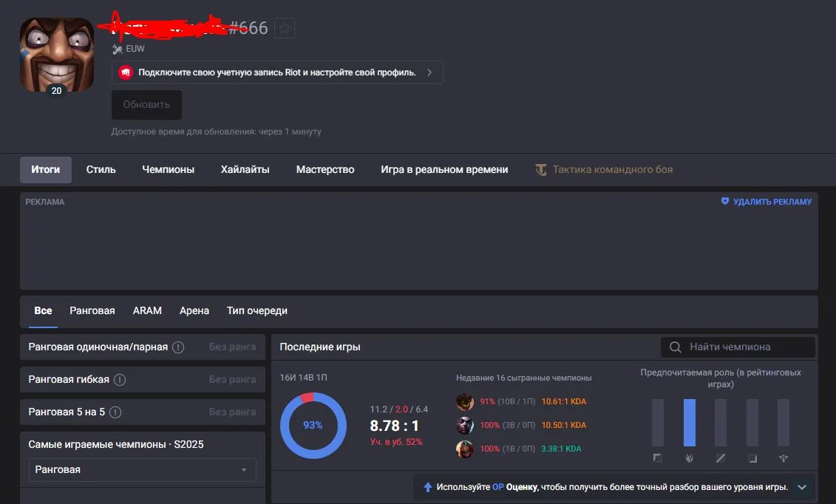Image resolution: width=836 pixels, height=504 pixels.
Task: Click the shield icon beside 'Удалить рекламу'
Action: (725, 201)
